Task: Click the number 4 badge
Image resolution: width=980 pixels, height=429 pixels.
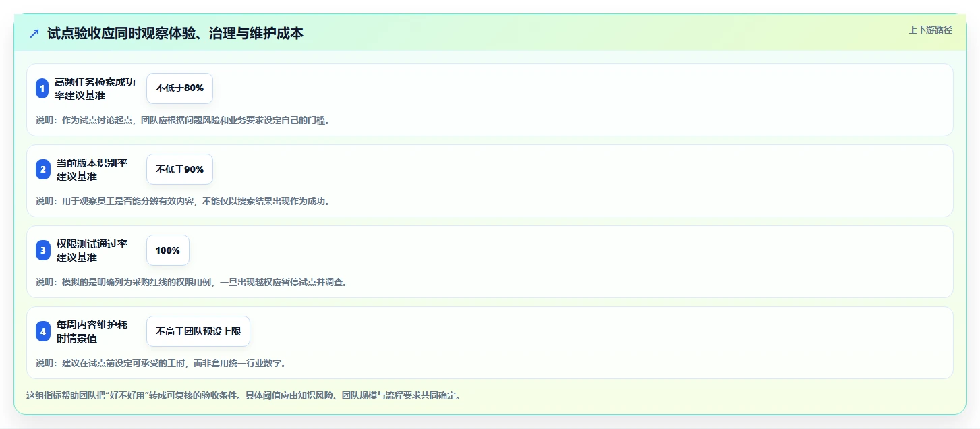Action: 42,331
